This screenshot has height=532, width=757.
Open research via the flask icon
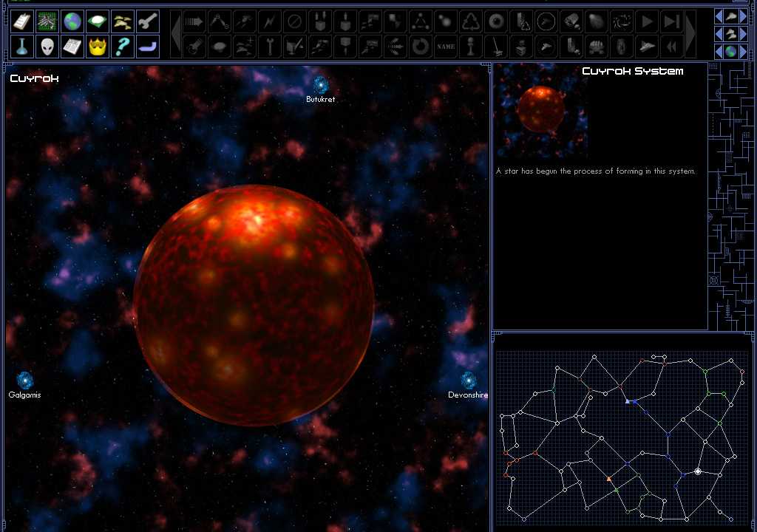[x=23, y=47]
